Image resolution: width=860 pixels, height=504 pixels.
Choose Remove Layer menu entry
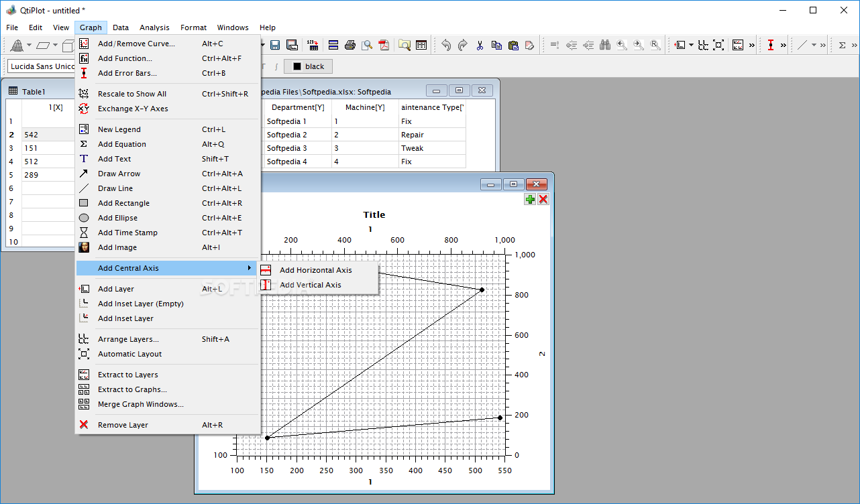click(166, 425)
